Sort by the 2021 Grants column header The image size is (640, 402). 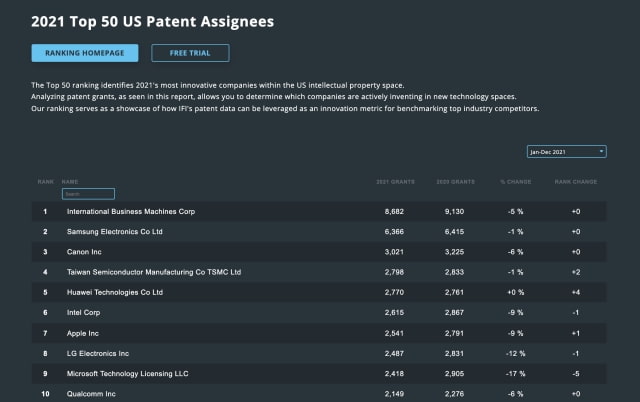coord(394,182)
